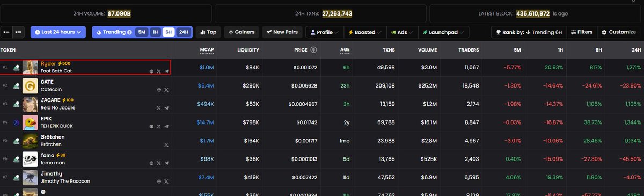Sort by the LIQUIDITY column header
Viewport: 644px width, 196px height.
[248, 49]
